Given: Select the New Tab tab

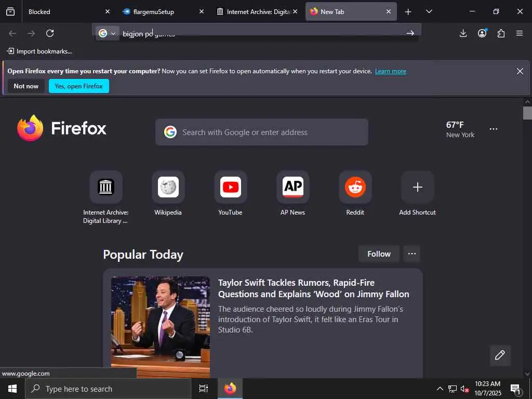Looking at the screenshot, I should [347, 12].
